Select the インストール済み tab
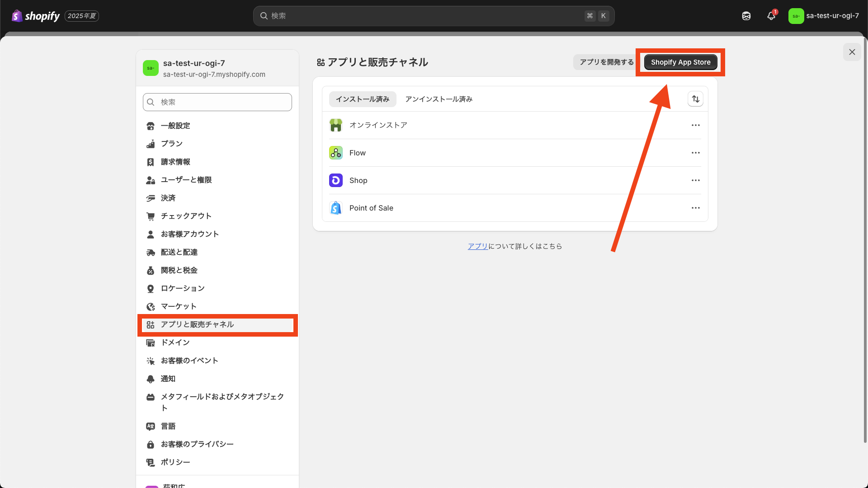Image resolution: width=868 pixels, height=488 pixels. (362, 99)
